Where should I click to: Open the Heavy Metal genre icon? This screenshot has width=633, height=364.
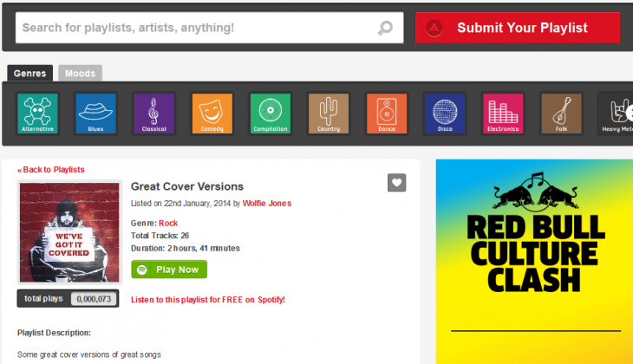pyautogui.click(x=615, y=114)
